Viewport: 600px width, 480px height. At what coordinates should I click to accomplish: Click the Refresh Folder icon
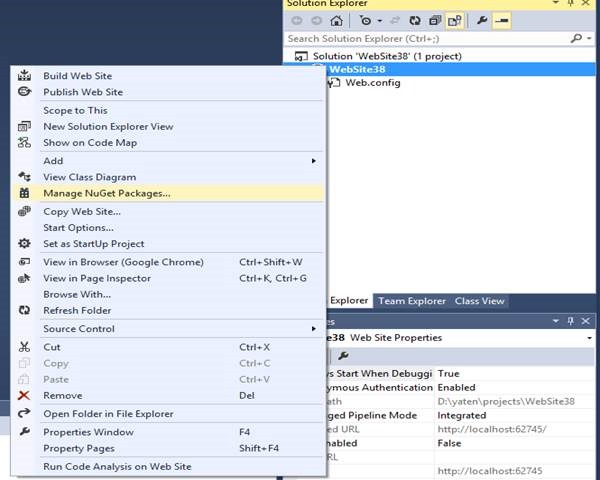click(x=24, y=310)
